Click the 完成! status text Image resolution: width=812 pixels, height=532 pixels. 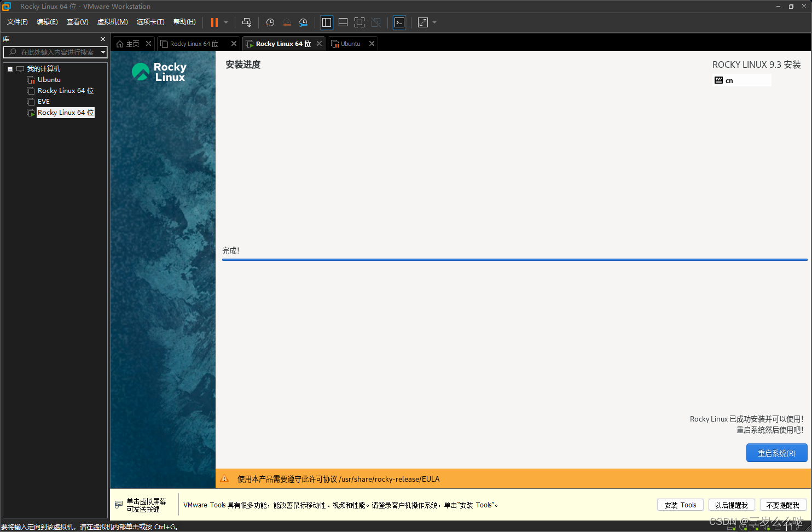coord(230,250)
